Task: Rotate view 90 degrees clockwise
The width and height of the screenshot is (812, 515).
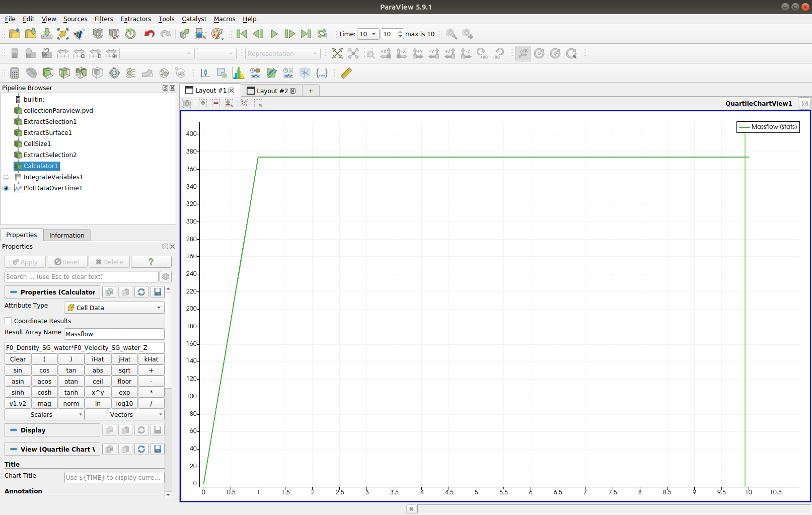Action: [482, 53]
